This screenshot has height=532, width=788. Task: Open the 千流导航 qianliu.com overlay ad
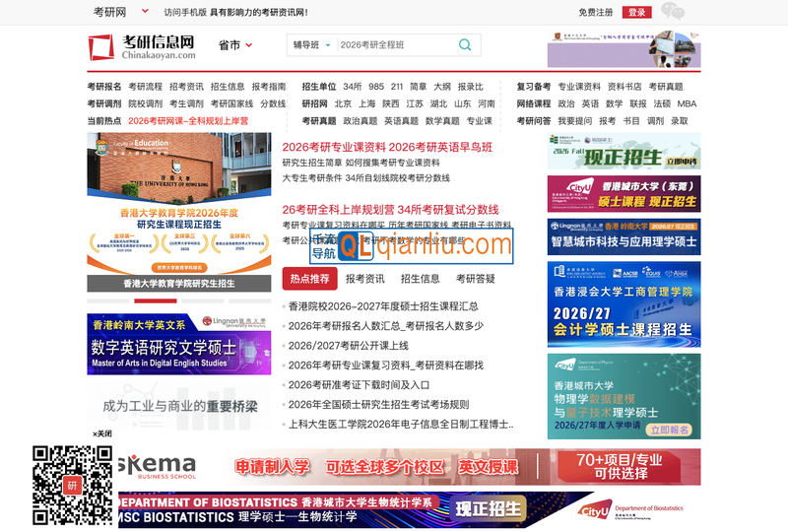pos(412,246)
